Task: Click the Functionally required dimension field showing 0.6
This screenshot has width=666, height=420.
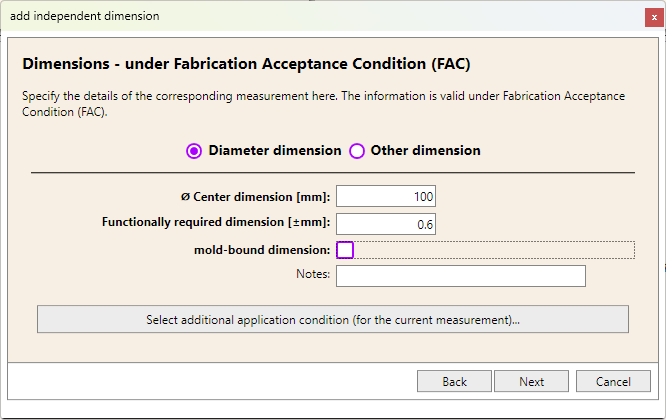Action: pyautogui.click(x=386, y=224)
